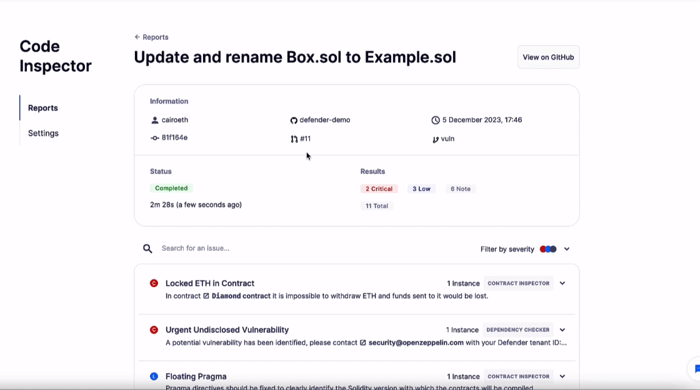The height and width of the screenshot is (390, 700).
Task: Click the pull request icon beside #11
Action: tap(294, 139)
